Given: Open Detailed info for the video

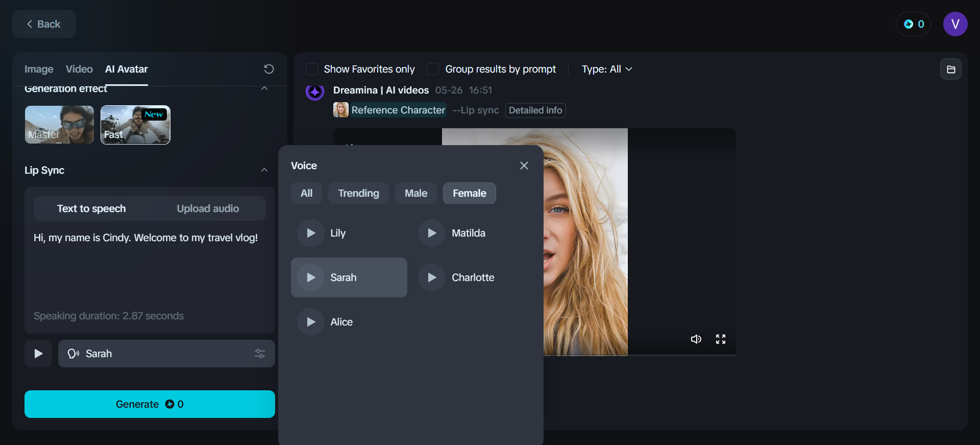Looking at the screenshot, I should point(535,110).
